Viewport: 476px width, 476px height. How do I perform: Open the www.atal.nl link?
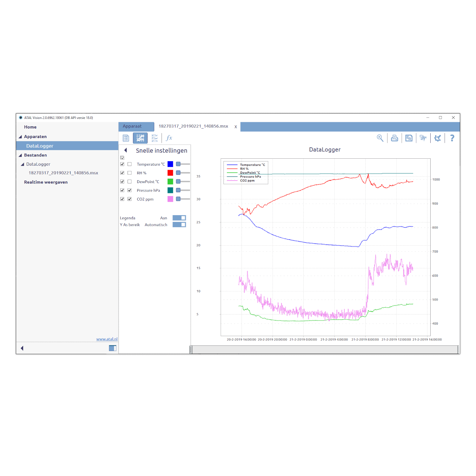pos(107,339)
